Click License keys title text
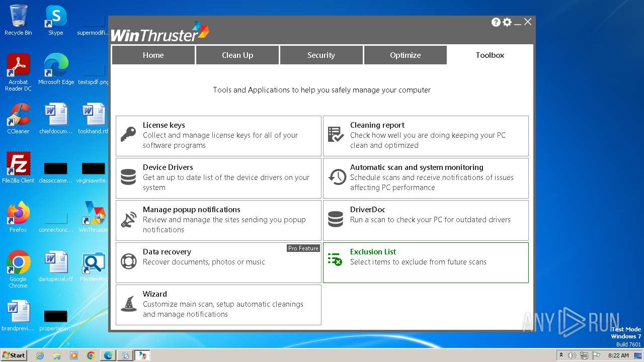This screenshot has height=362, width=644. pos(164,125)
